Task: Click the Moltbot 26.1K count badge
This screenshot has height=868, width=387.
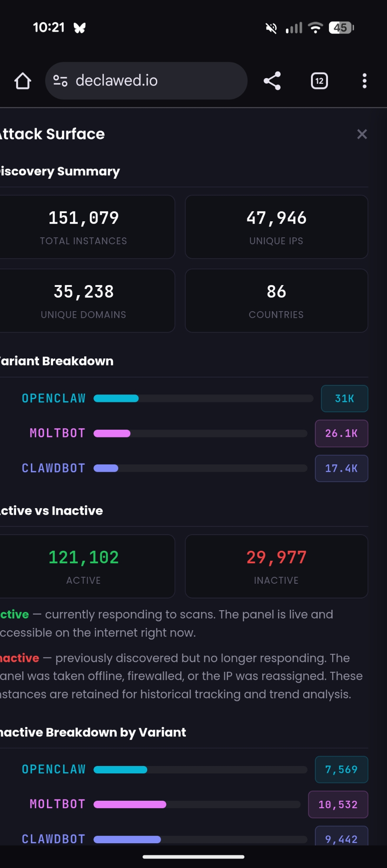Action: [341, 434]
